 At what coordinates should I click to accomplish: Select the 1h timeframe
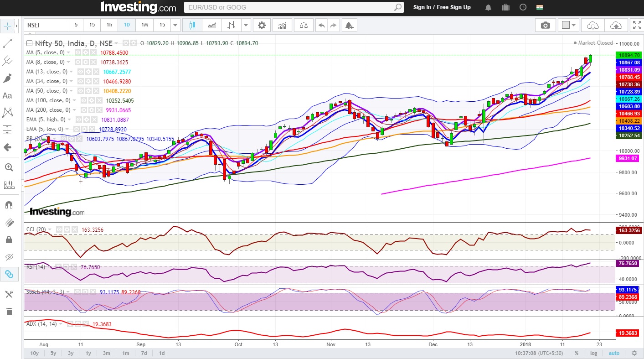(x=109, y=25)
